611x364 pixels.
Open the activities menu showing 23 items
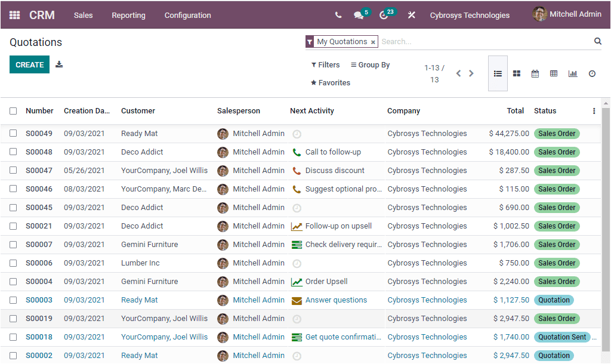pyautogui.click(x=384, y=15)
